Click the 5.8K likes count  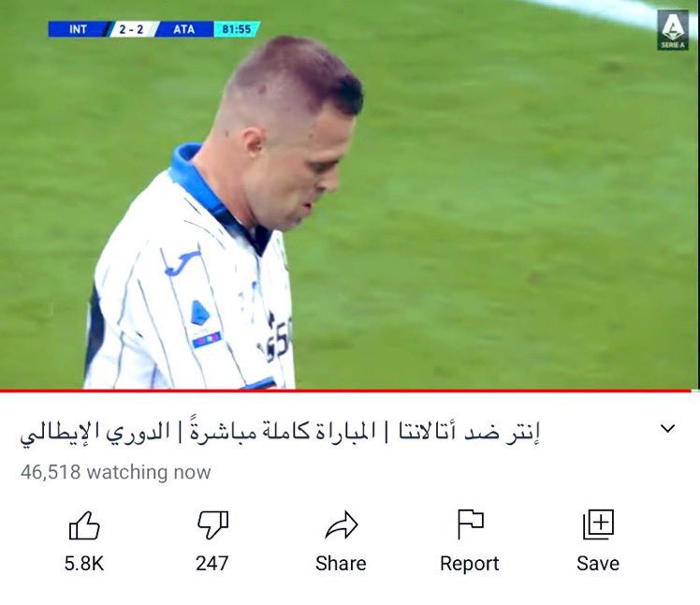click(84, 564)
